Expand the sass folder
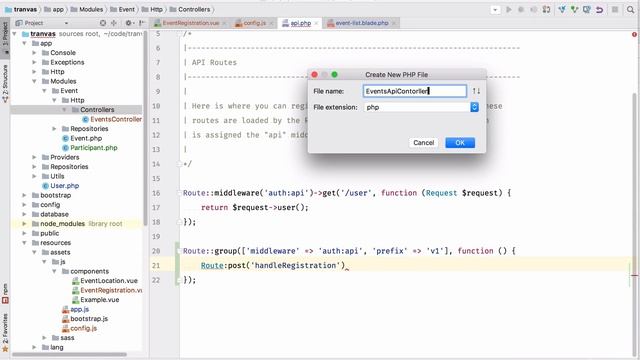 (x=44, y=338)
